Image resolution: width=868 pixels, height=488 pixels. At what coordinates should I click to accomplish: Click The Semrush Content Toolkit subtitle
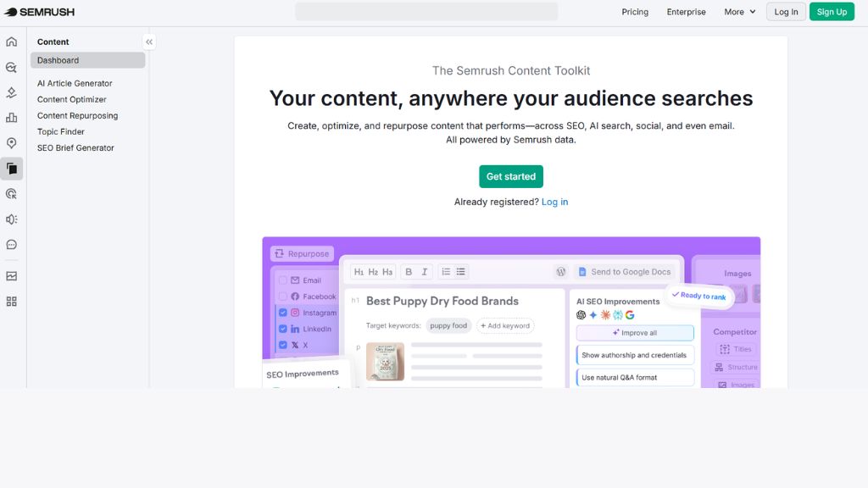click(511, 71)
